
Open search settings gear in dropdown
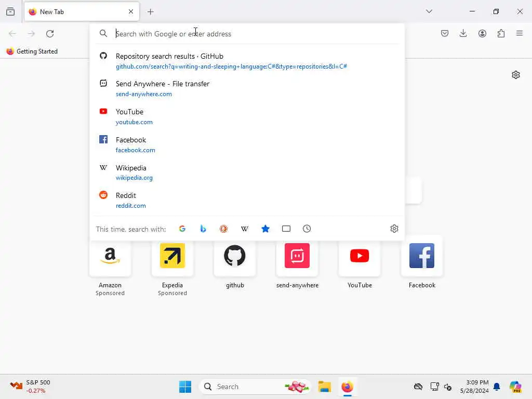394,229
